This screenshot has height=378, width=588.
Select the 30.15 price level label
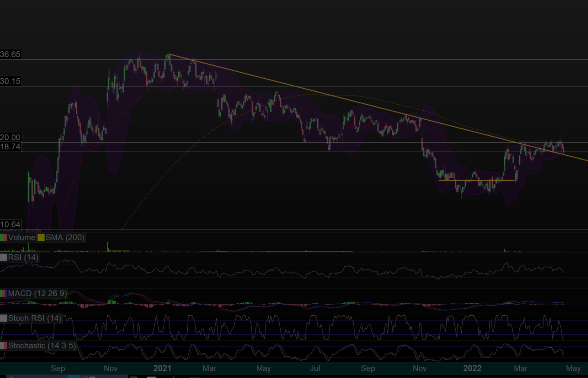click(10, 81)
